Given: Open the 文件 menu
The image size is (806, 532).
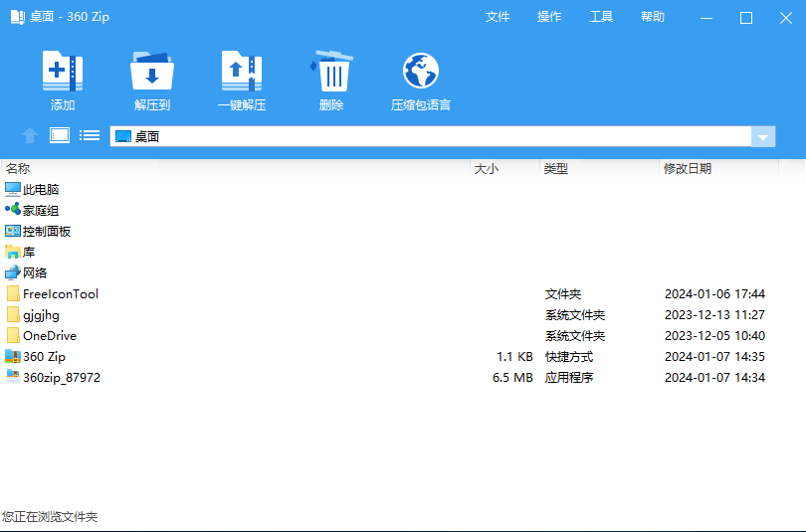Looking at the screenshot, I should coord(498,17).
